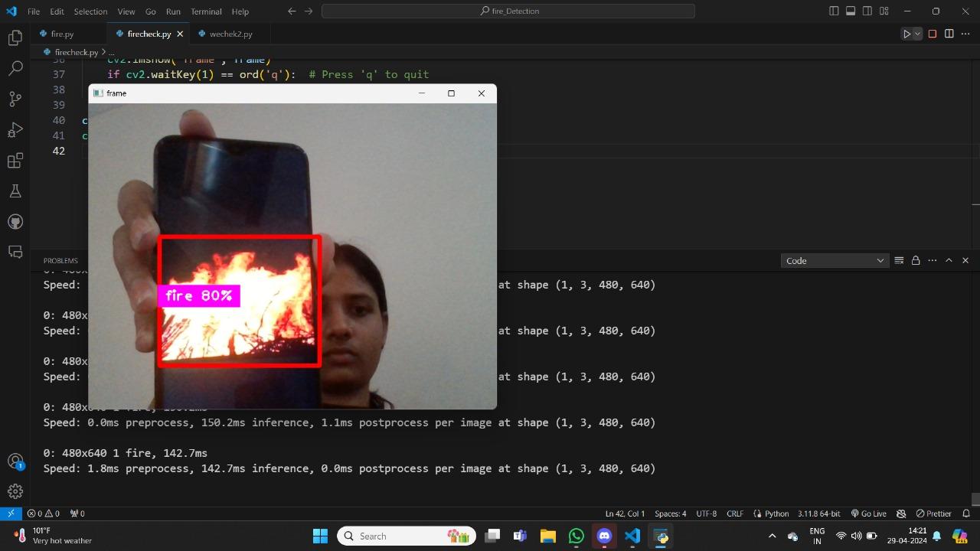Open the Accounts menu icon
Viewport: 980px width, 551px height.
pyautogui.click(x=15, y=461)
